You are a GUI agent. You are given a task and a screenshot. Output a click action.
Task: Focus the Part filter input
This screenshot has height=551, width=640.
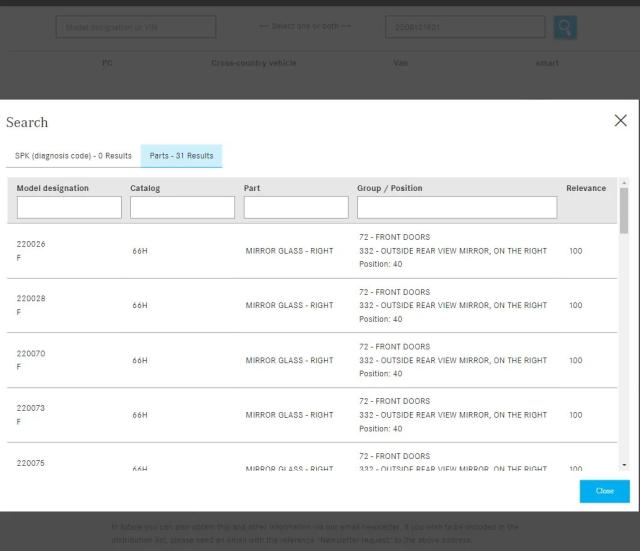296,207
